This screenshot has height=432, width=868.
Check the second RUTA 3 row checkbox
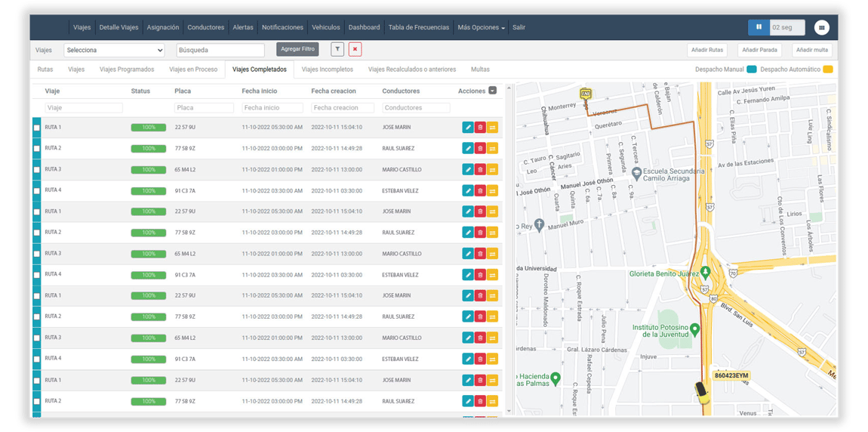(36, 255)
